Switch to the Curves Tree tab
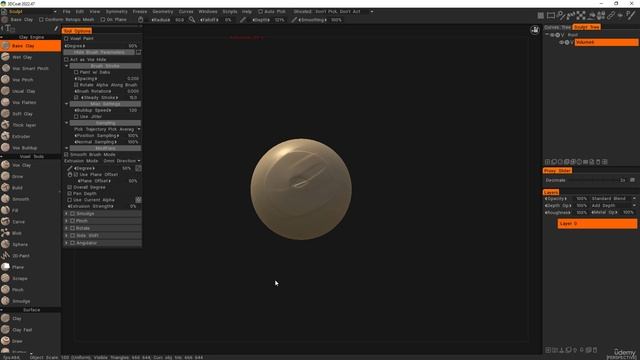Image resolution: width=640 pixels, height=360 pixels. pos(557,27)
